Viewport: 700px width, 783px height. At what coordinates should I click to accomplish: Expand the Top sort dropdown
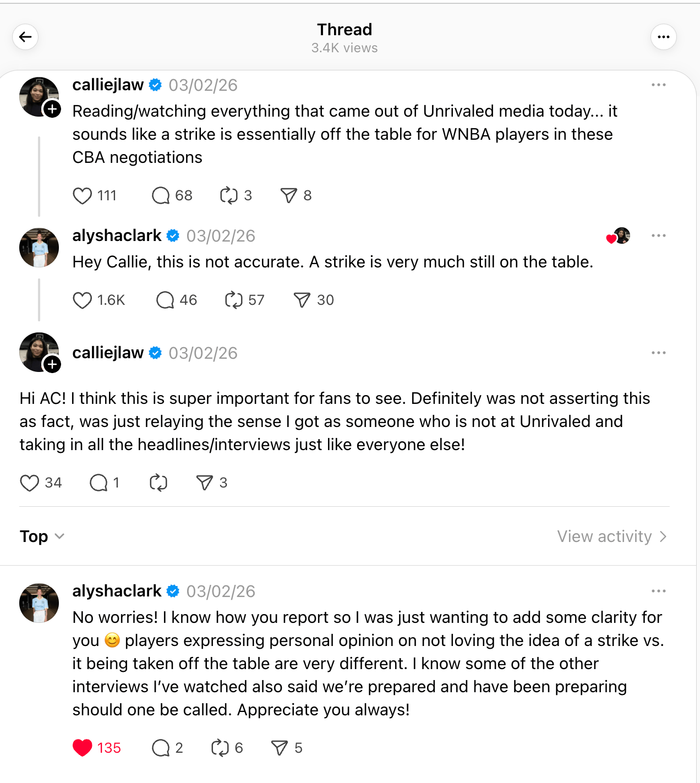point(42,536)
